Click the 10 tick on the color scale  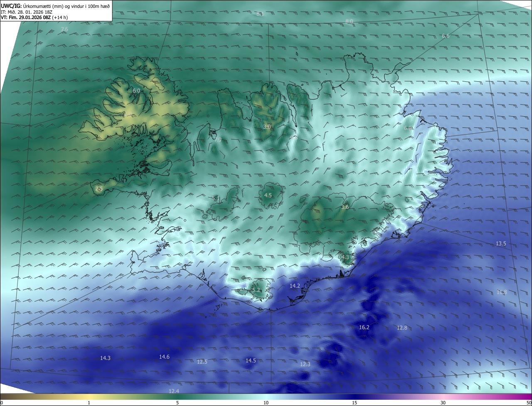click(x=266, y=403)
